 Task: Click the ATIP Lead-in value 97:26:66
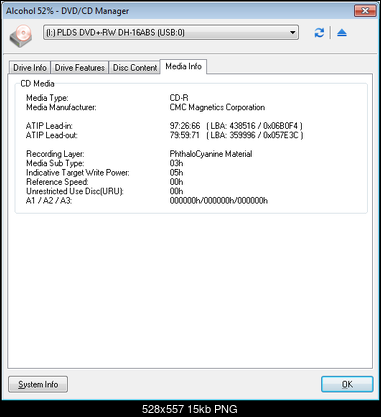pyautogui.click(x=185, y=126)
